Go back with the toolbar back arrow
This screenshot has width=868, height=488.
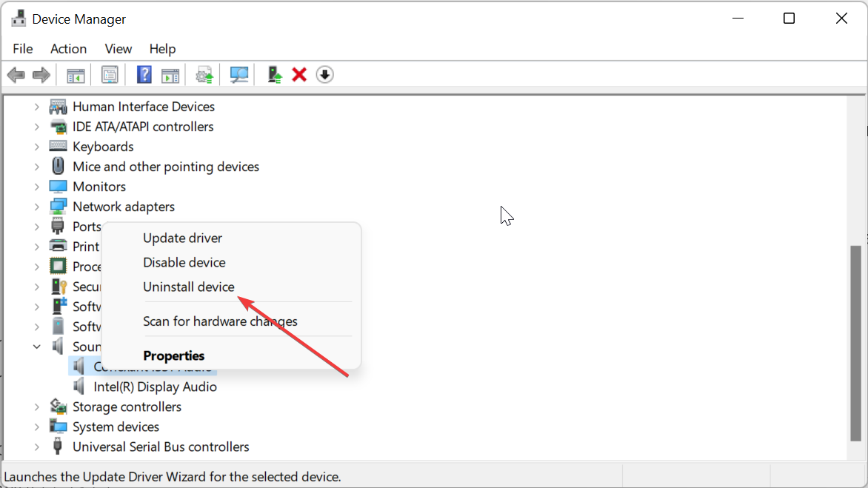click(x=16, y=75)
